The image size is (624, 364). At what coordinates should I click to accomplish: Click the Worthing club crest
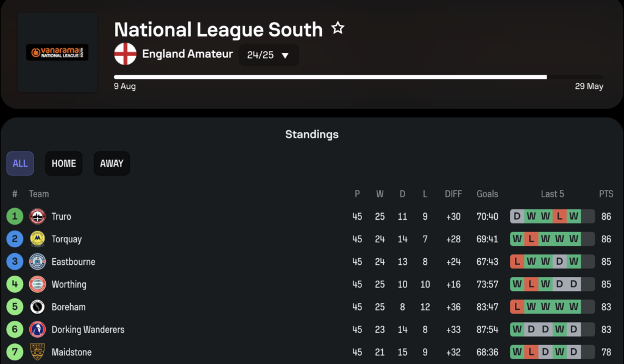point(37,284)
